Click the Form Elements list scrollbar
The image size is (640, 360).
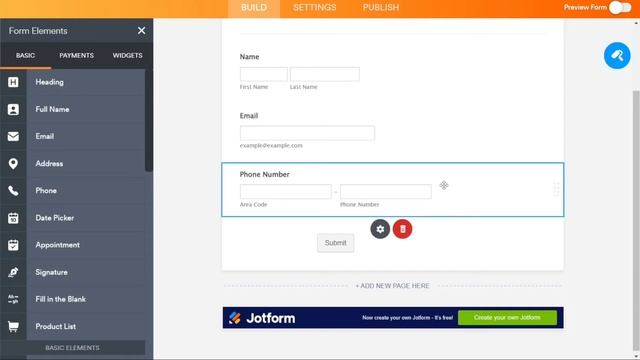(149, 120)
